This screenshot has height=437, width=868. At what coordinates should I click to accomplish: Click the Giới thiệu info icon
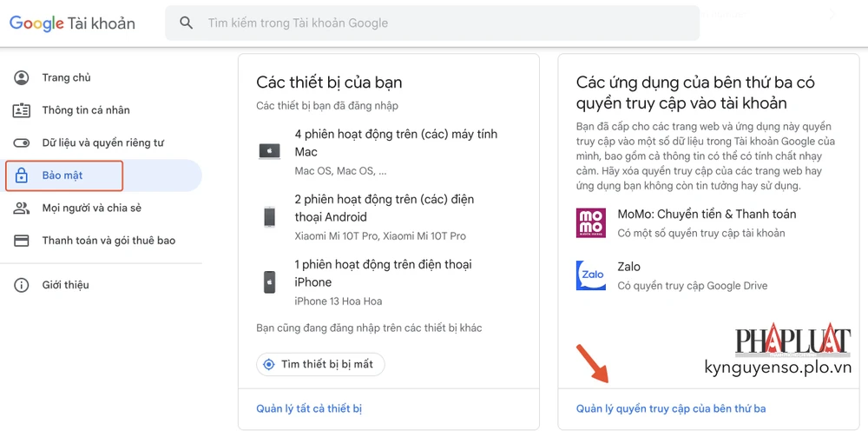click(x=22, y=285)
